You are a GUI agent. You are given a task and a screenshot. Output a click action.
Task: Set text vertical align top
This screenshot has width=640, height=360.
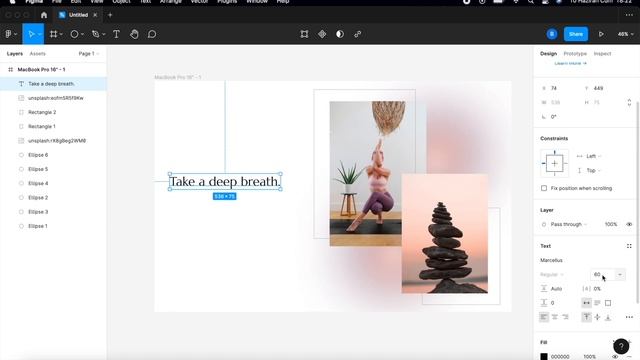[x=587, y=317]
